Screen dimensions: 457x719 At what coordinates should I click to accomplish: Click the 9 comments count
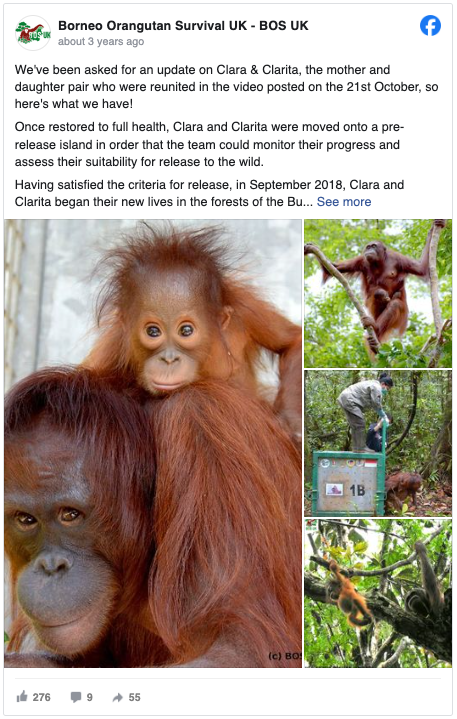pyautogui.click(x=89, y=697)
